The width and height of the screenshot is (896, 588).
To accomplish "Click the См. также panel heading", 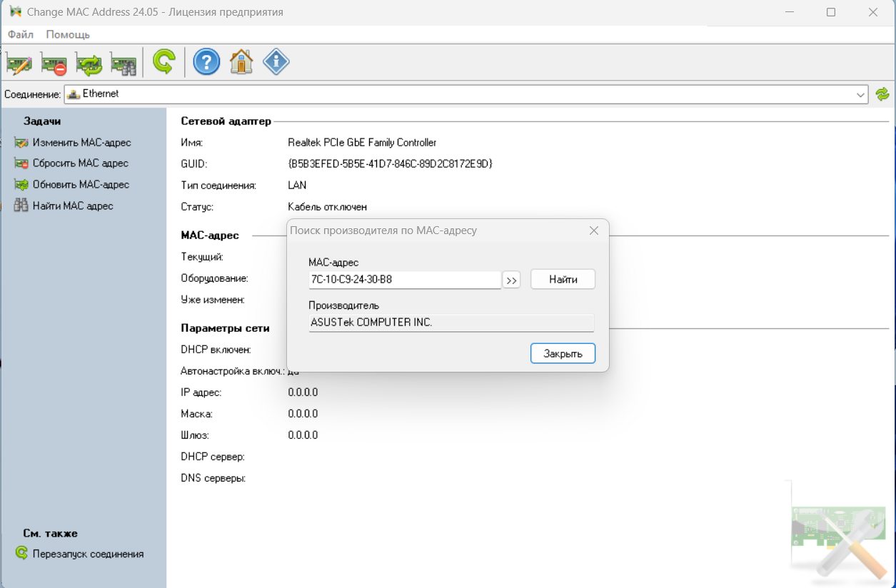I will pyautogui.click(x=50, y=533).
